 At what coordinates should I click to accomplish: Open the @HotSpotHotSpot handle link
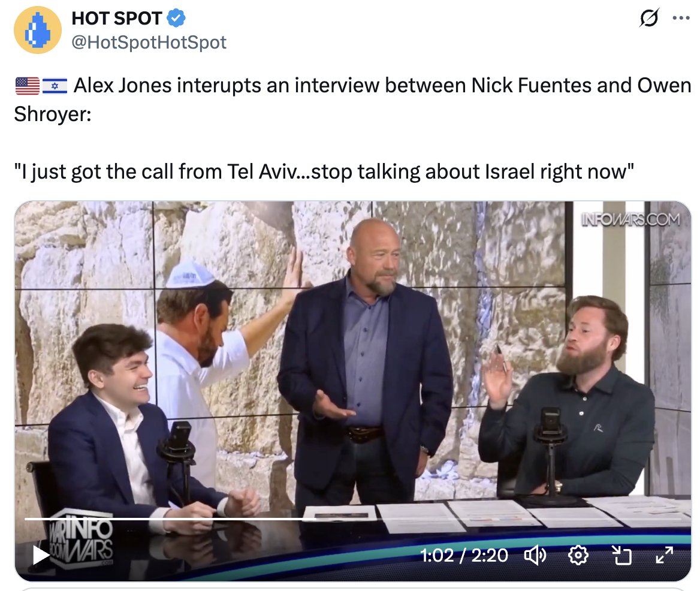tap(149, 43)
